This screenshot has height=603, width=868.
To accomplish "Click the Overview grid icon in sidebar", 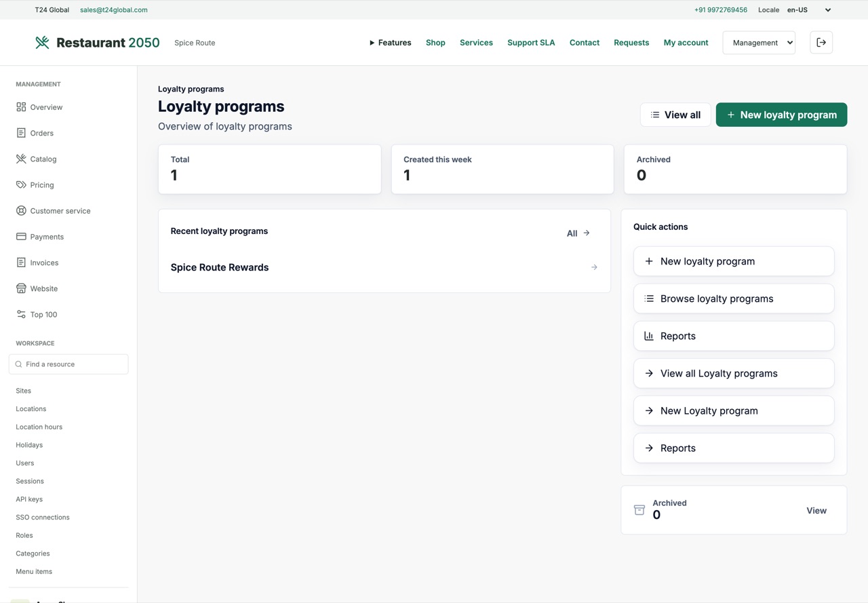I will [21, 107].
